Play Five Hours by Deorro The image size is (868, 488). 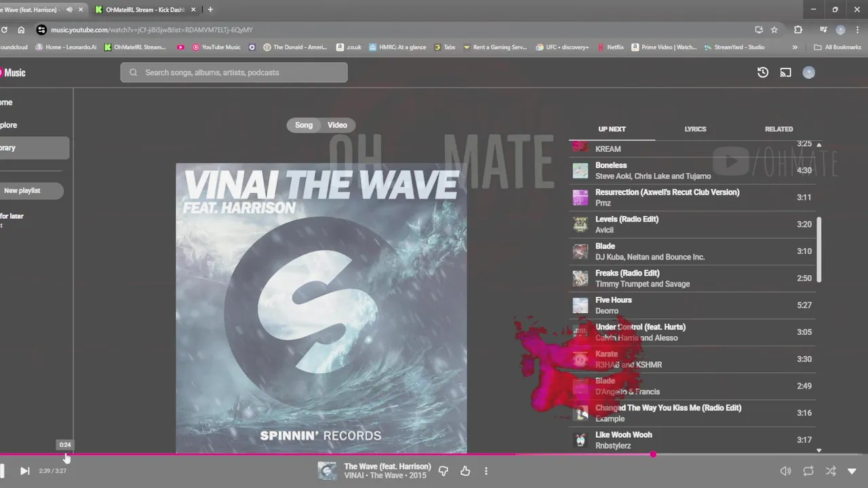pos(692,305)
